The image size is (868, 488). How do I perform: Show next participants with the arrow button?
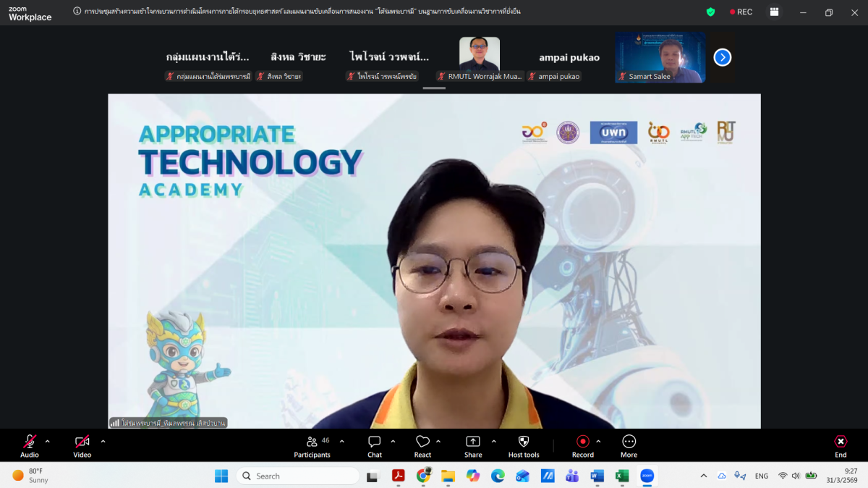point(722,57)
